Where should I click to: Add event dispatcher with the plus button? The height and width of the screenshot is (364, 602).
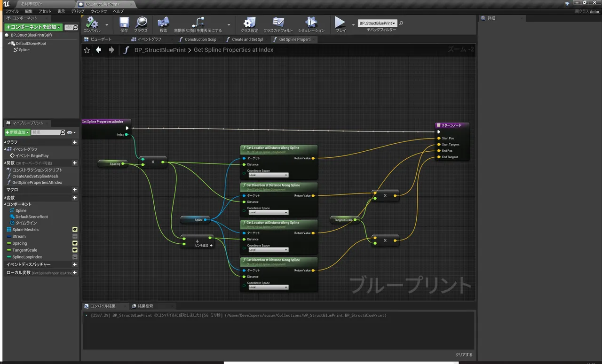click(x=75, y=264)
